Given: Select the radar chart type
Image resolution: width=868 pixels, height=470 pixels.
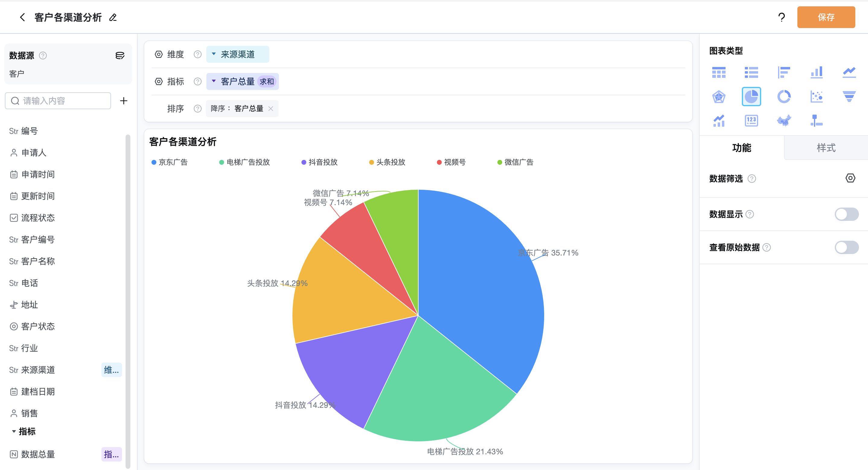Looking at the screenshot, I should [x=719, y=97].
